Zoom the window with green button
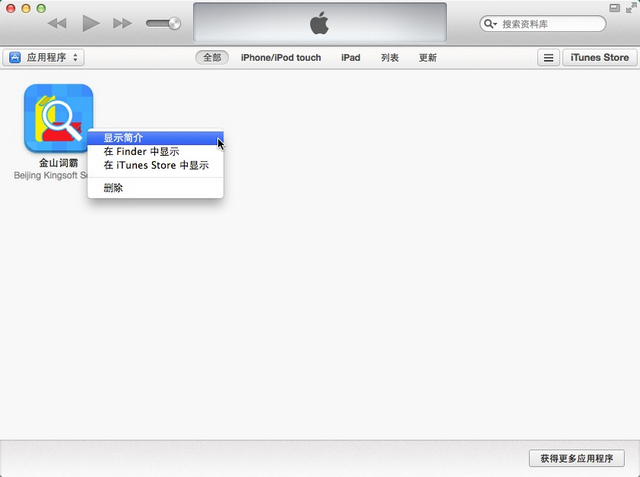 (x=41, y=8)
